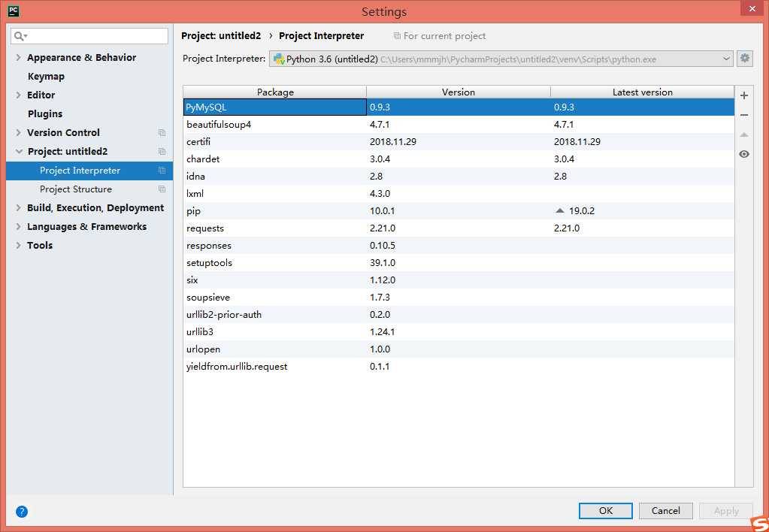Select the idna package row
The width and height of the screenshot is (769, 532).
pyautogui.click(x=459, y=176)
